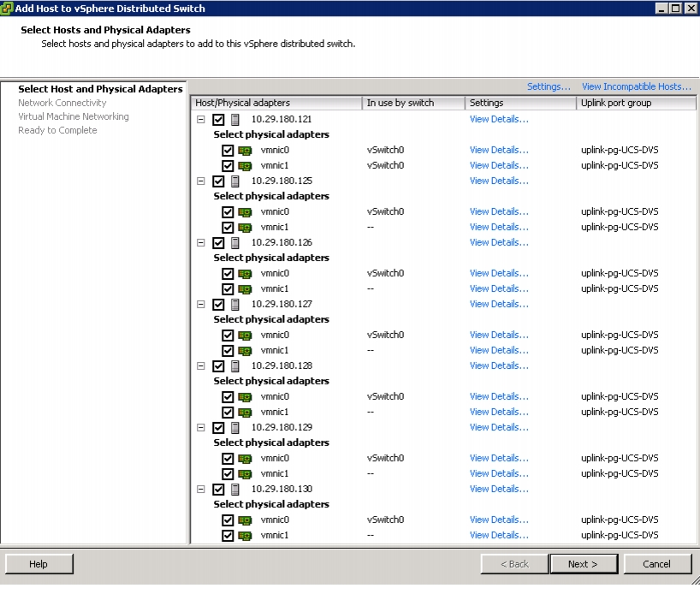The height and width of the screenshot is (594, 700).
Task: Sort by Host/Physical adapters column header
Action: [276, 103]
